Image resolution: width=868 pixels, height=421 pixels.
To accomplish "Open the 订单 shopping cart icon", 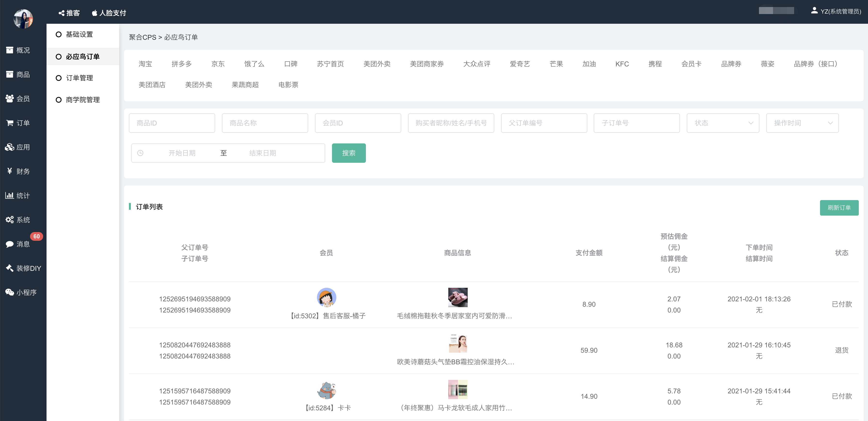I will 10,123.
